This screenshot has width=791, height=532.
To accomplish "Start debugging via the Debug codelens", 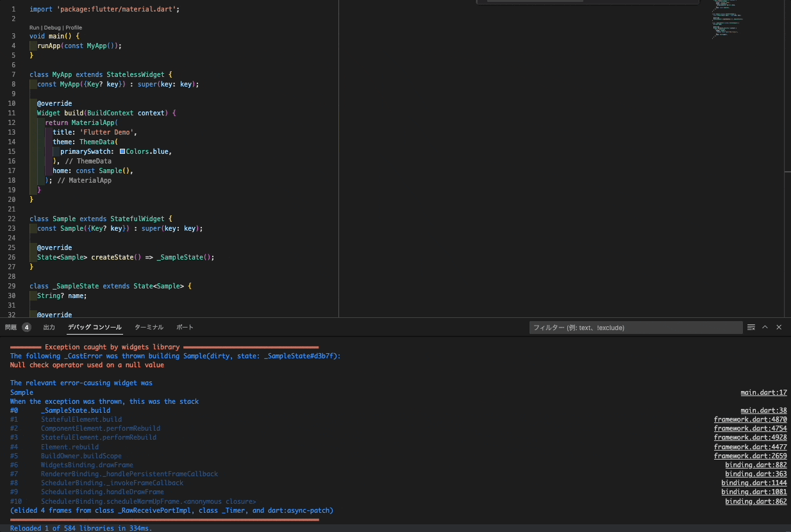I will click(52, 28).
